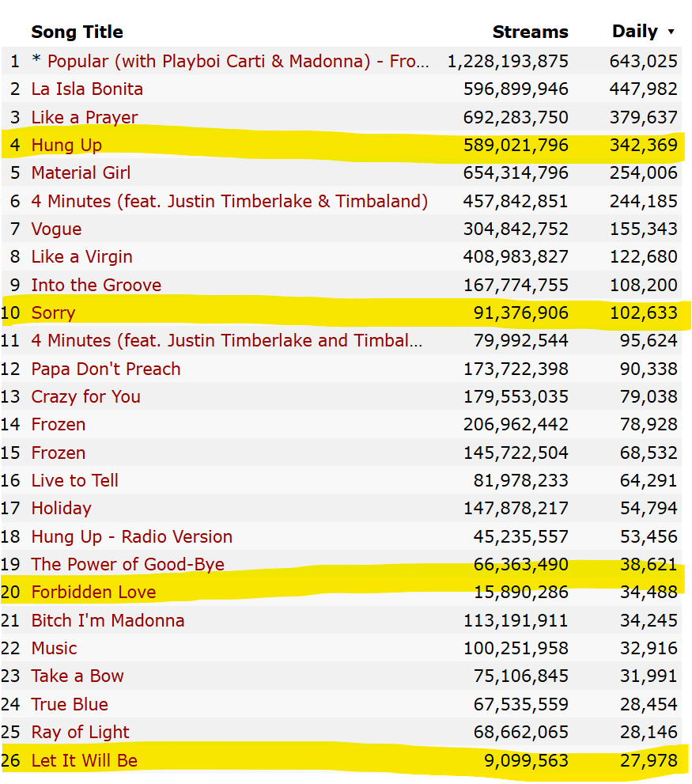692x784 pixels.
Task: Click the Forbidden Love song link
Action: pyautogui.click(x=93, y=592)
